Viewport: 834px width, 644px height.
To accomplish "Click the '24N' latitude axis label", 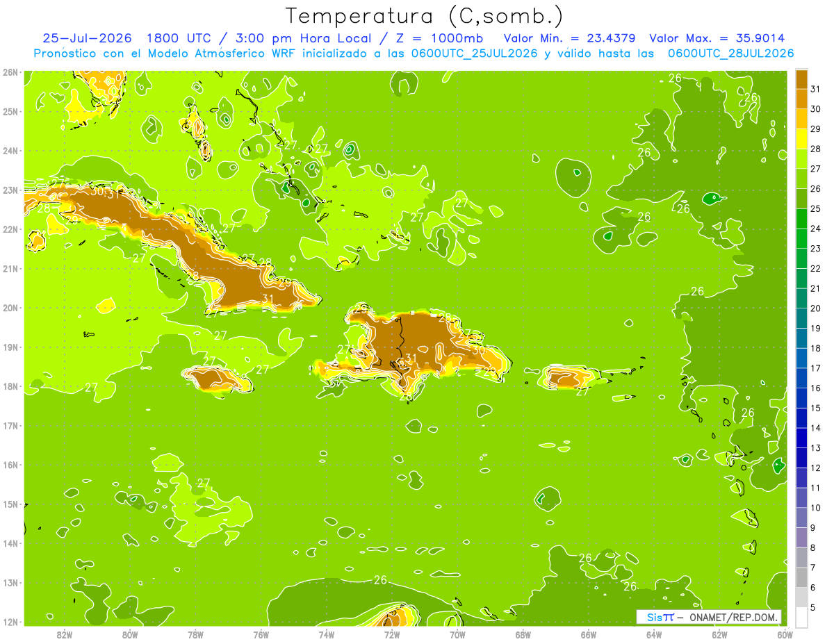I will (x=10, y=151).
